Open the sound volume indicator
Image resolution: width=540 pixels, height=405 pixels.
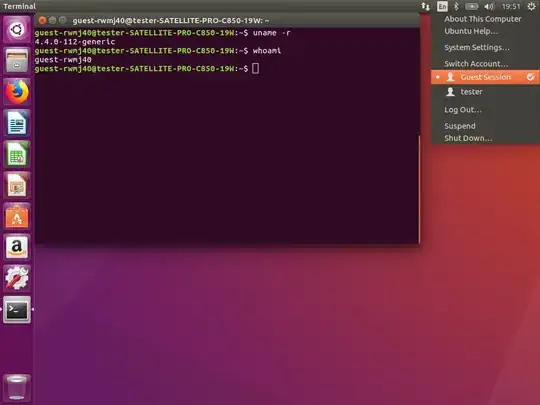(489, 6)
